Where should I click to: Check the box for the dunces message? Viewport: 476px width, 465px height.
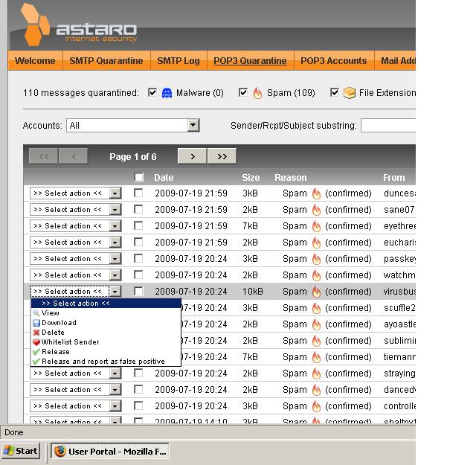(x=138, y=193)
